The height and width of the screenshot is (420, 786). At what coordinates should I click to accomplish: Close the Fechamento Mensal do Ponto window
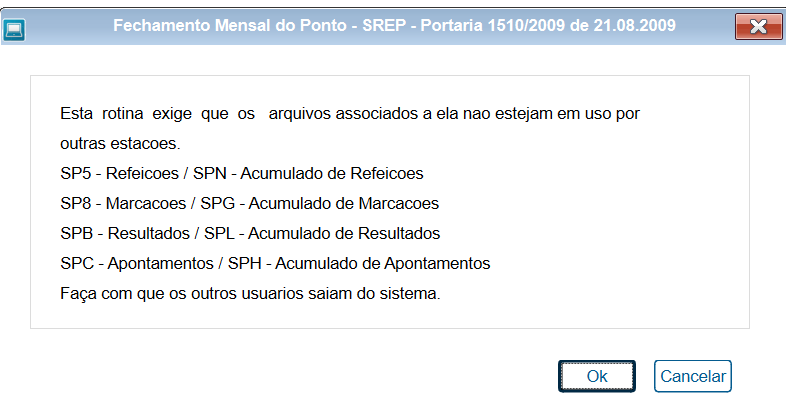pyautogui.click(x=758, y=26)
